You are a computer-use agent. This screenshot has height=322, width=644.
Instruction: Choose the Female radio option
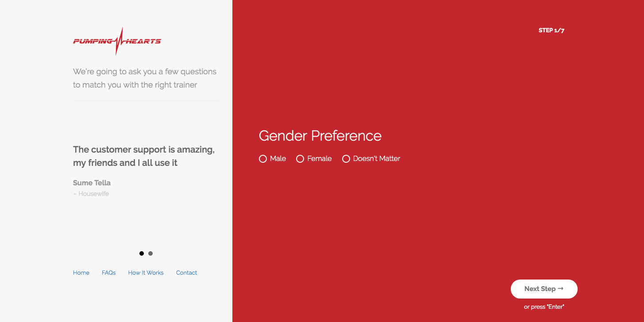pos(300,159)
